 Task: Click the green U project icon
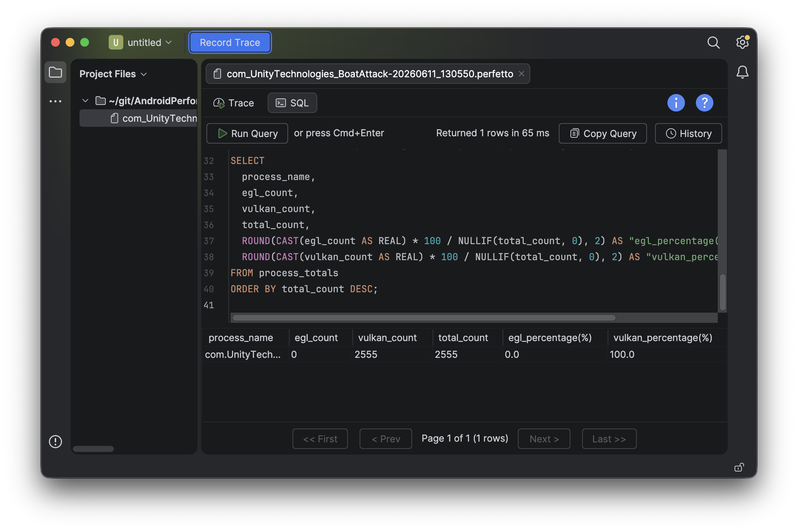point(116,43)
